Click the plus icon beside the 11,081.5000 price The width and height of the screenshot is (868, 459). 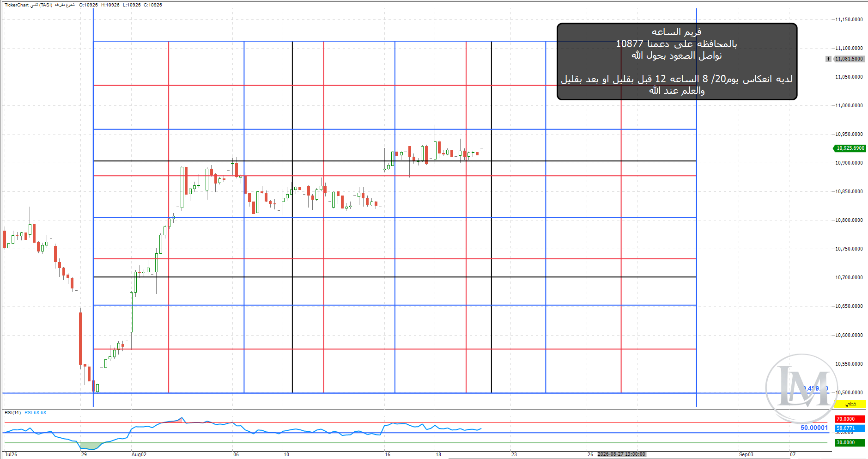pos(828,59)
